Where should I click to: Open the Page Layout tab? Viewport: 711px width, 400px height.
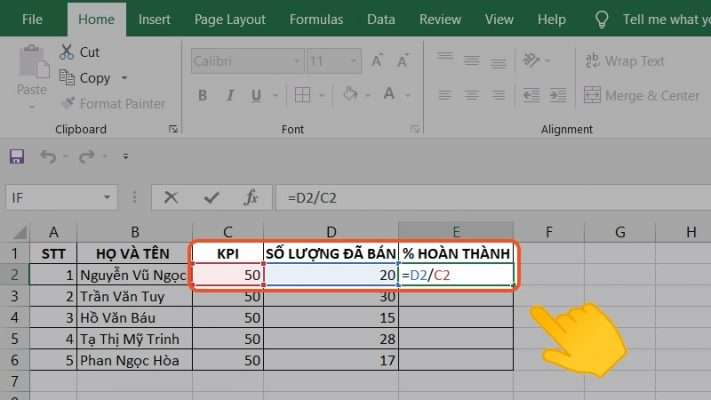(231, 19)
